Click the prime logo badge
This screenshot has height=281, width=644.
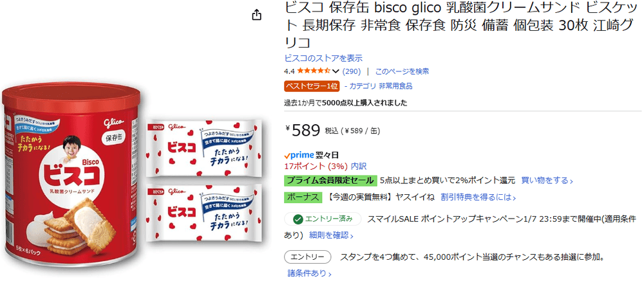pos(298,155)
